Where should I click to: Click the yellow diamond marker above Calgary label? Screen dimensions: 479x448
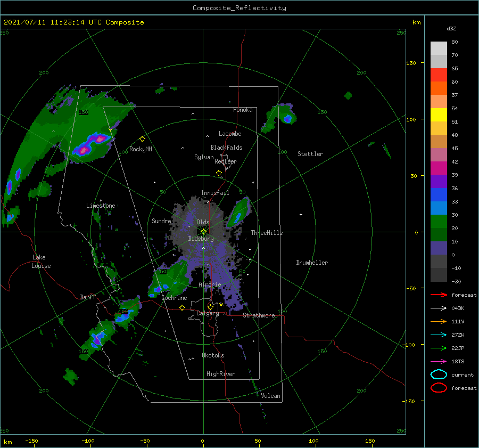(210, 307)
